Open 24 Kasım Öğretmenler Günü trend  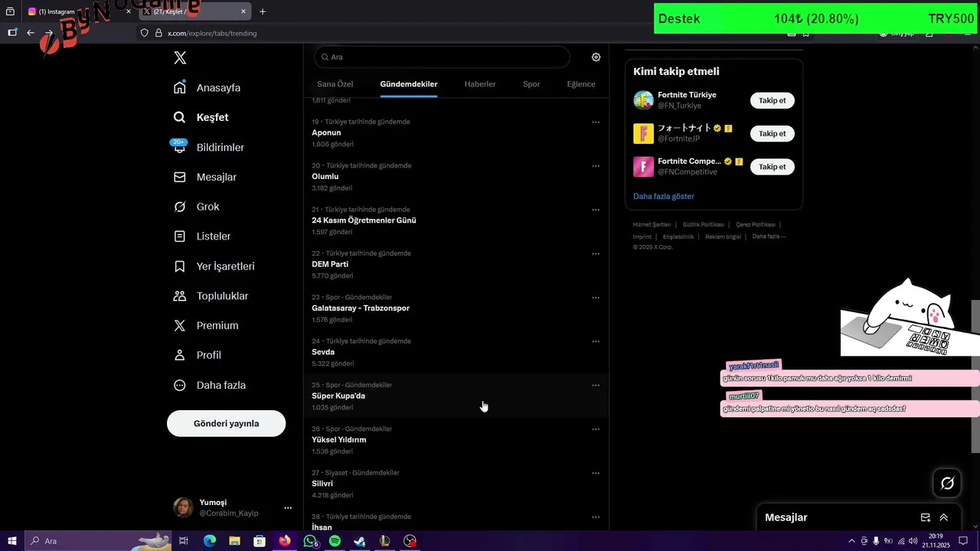pos(364,220)
